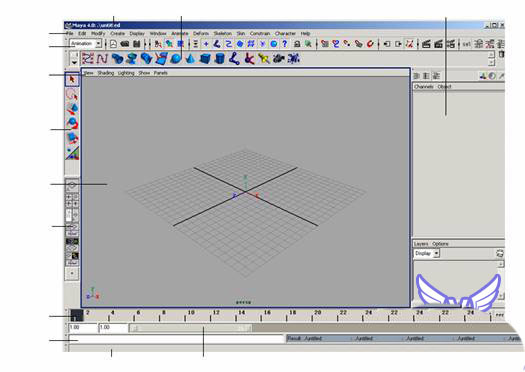Viewport: 525px width, 372px height.
Task: Choose the Rotate tool with sphere icon
Action: click(x=72, y=123)
